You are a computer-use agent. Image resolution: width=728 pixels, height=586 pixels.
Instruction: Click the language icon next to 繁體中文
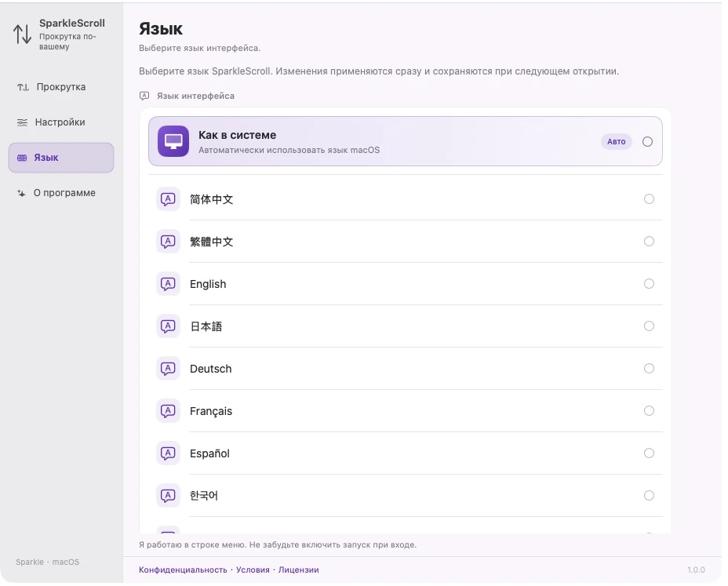[168, 242]
